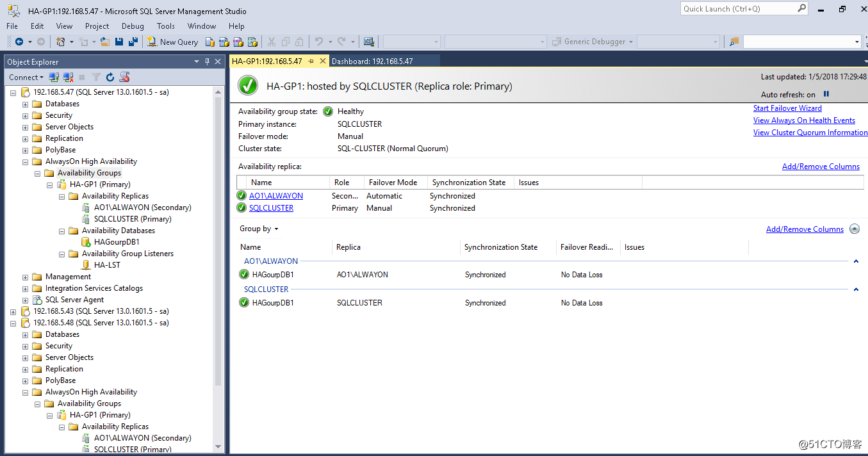Click the Navigate Backward toolbar arrow
This screenshot has width=868, height=456.
coord(19,42)
